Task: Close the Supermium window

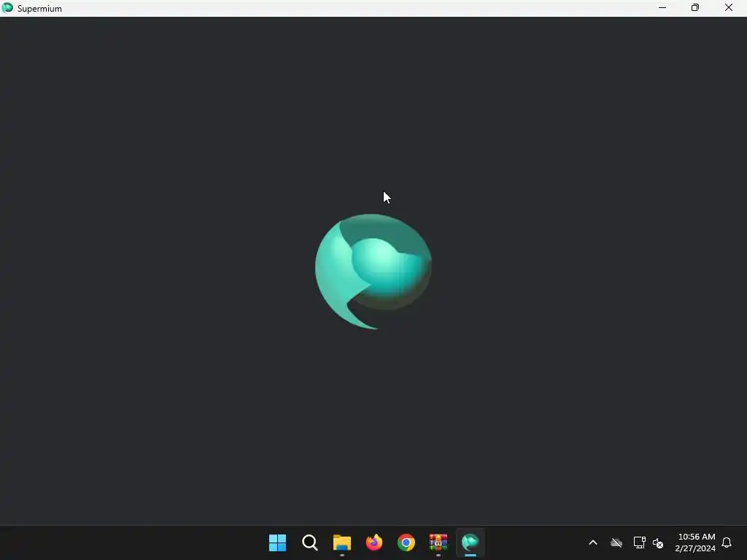Action: [x=729, y=8]
